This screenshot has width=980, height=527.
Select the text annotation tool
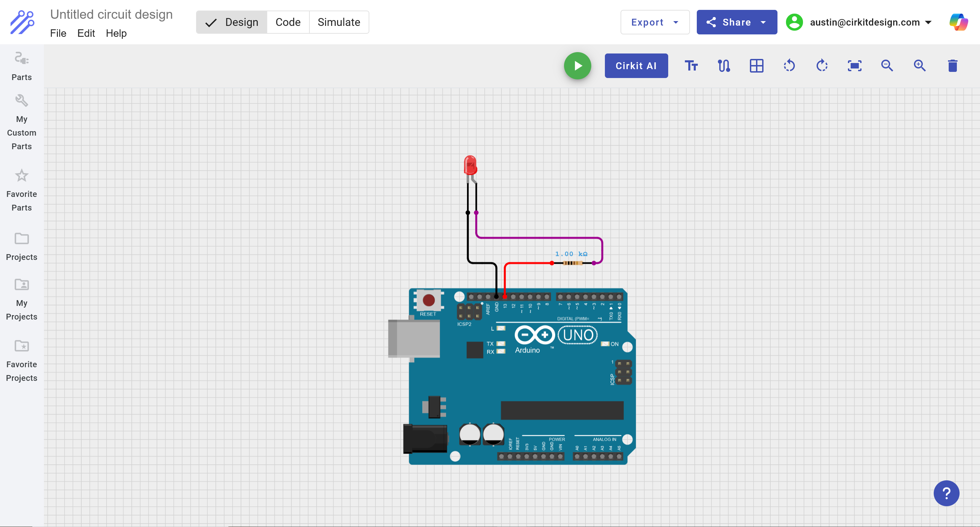pos(691,66)
